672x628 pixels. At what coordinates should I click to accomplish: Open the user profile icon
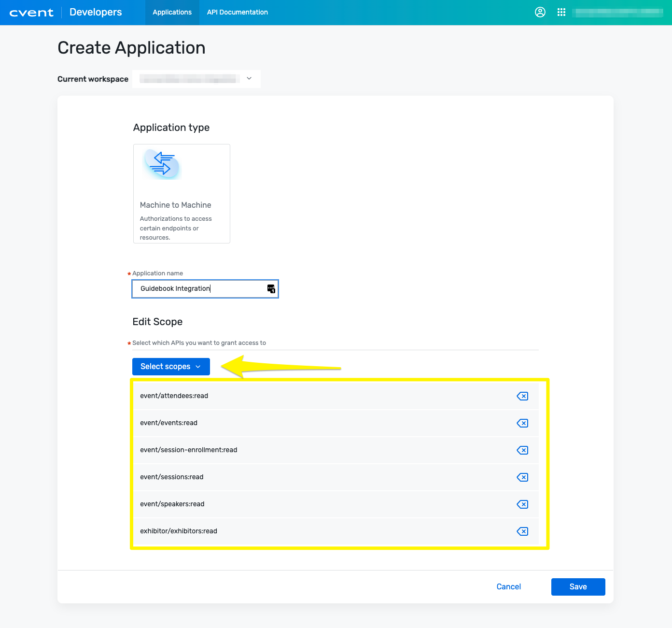point(540,12)
